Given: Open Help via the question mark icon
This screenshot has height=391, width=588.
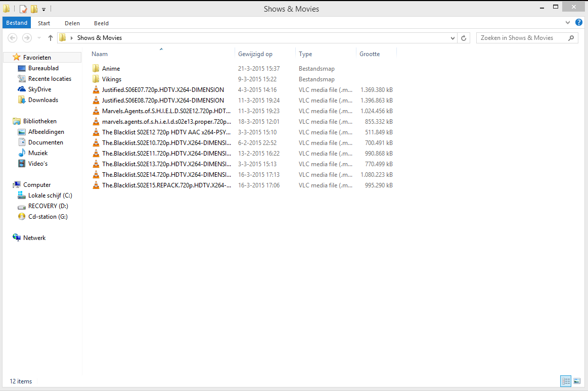Looking at the screenshot, I should coord(579,23).
